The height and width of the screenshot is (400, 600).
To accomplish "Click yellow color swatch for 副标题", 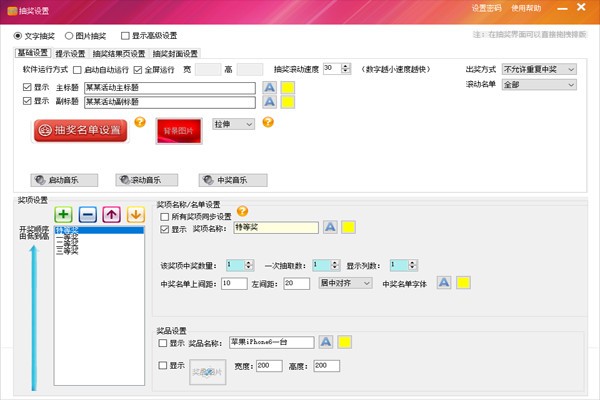I will pyautogui.click(x=287, y=102).
